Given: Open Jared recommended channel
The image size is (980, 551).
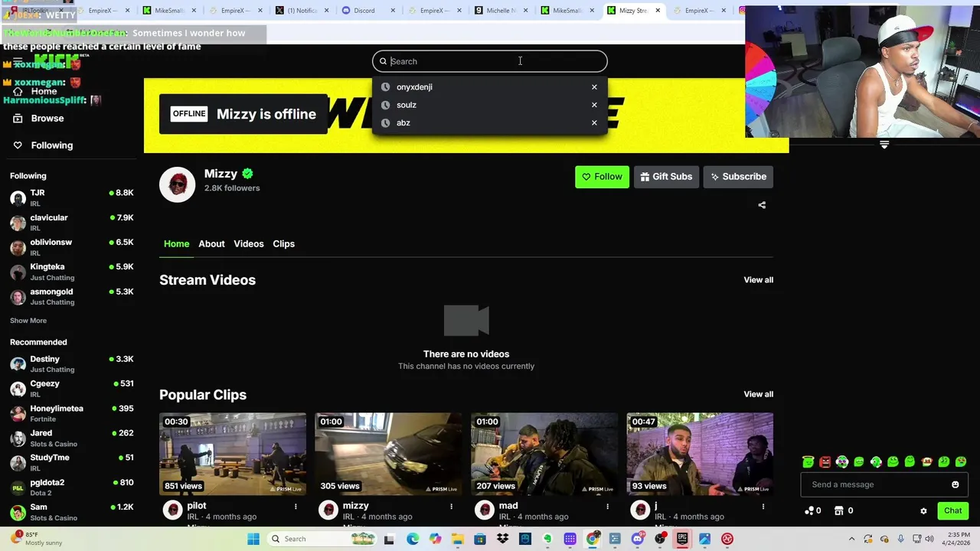Looking at the screenshot, I should tap(72, 438).
